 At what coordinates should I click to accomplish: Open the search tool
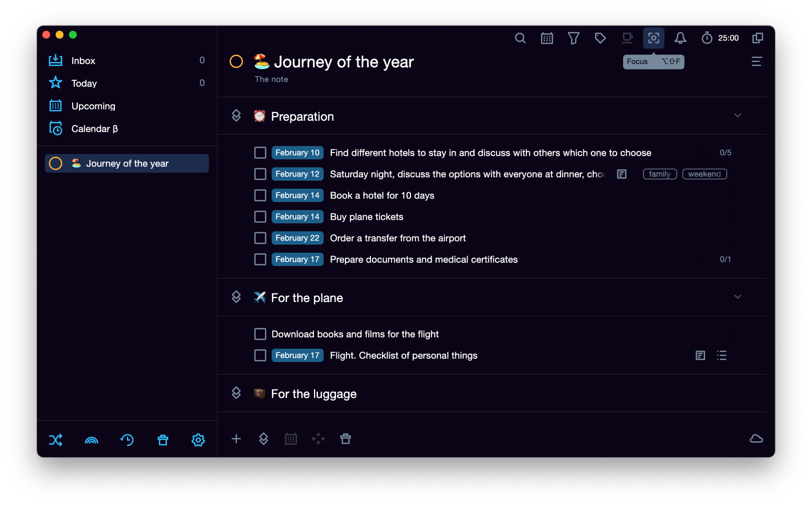click(520, 38)
